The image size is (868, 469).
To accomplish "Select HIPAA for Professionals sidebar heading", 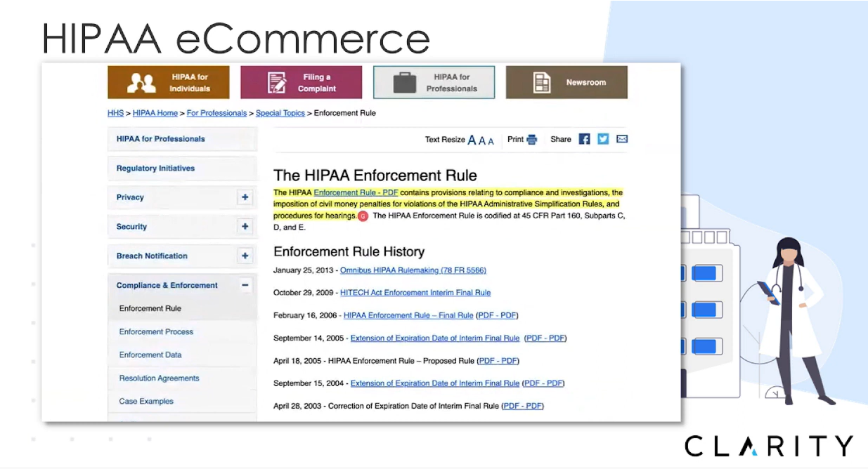I will 182,139.
